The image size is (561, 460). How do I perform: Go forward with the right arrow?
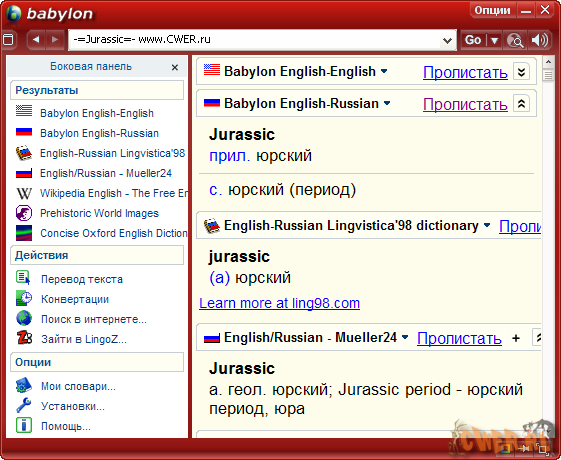click(55, 39)
